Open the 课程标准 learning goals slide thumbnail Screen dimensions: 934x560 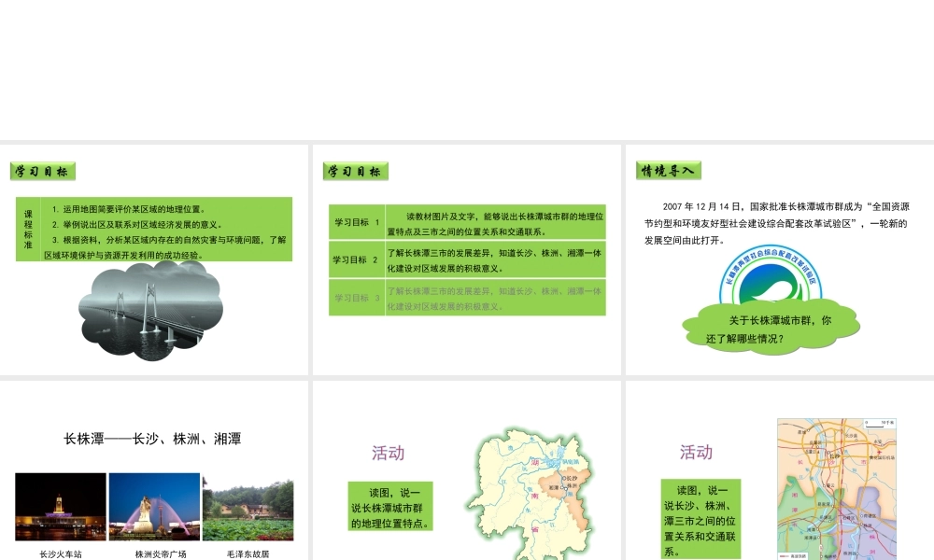point(154,260)
